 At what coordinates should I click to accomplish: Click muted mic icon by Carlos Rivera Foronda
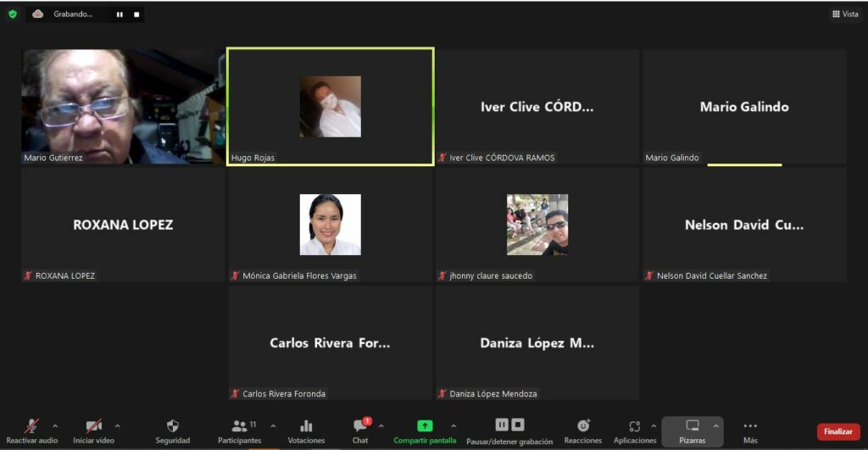click(236, 394)
